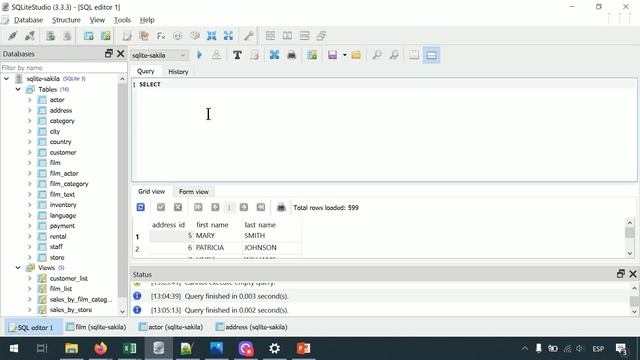Collapse the sqlite-sakila database node

click(x=7, y=78)
